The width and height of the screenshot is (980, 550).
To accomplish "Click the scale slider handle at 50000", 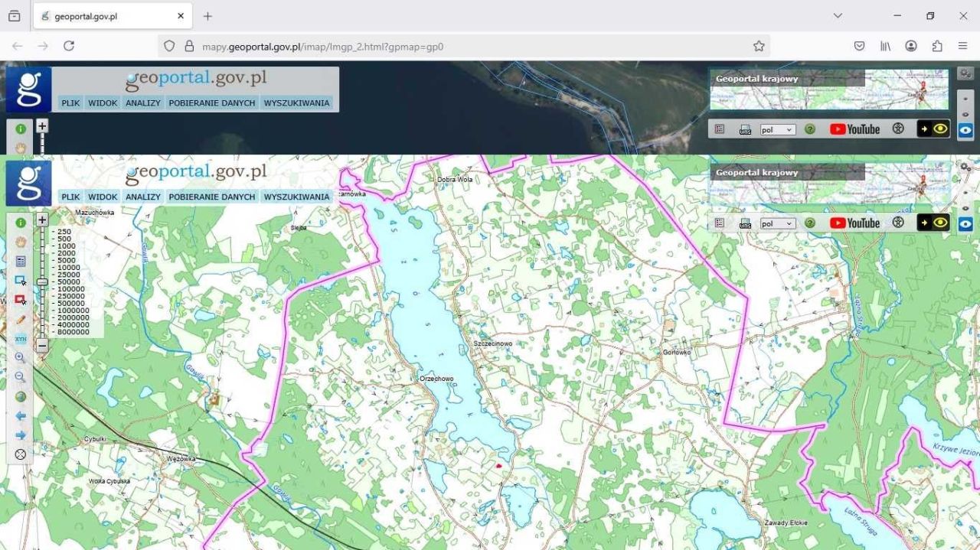I will click(x=42, y=282).
